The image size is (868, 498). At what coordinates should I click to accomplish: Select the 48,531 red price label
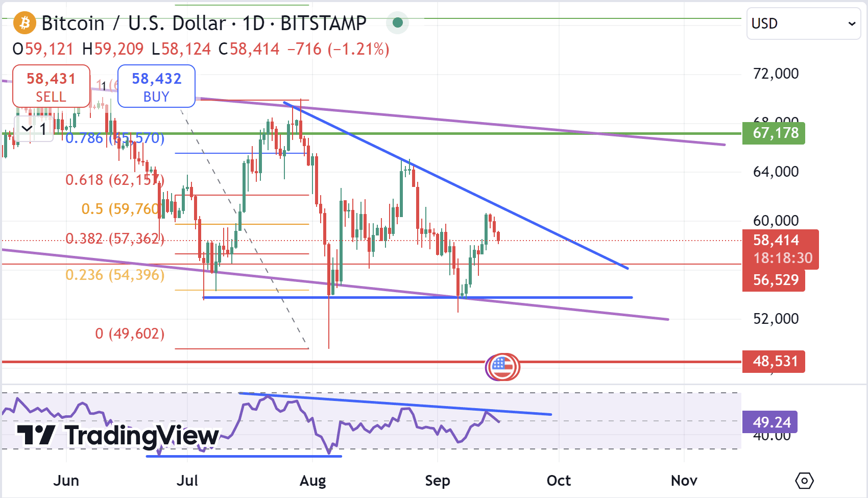click(774, 362)
